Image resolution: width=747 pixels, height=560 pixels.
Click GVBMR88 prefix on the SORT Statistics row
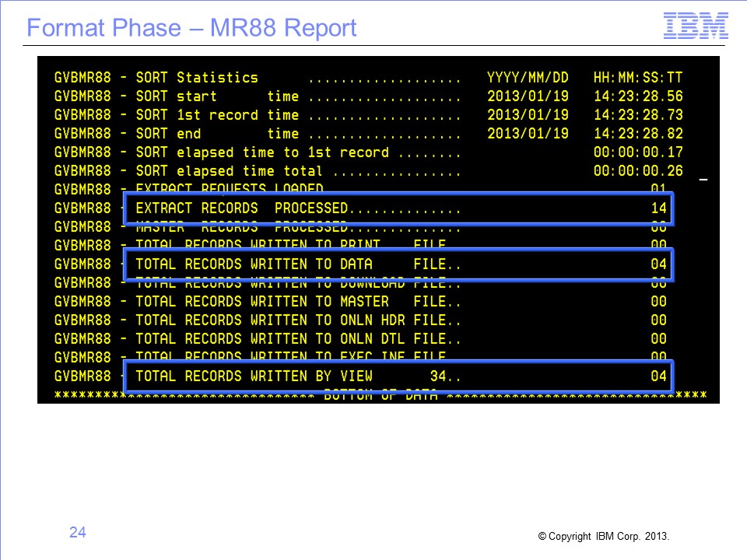82,78
